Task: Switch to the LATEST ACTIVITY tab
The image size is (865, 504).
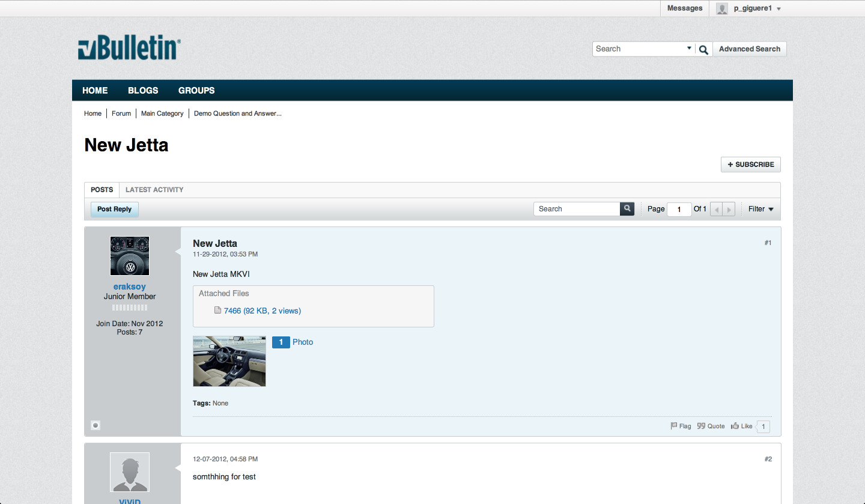Action: click(154, 190)
